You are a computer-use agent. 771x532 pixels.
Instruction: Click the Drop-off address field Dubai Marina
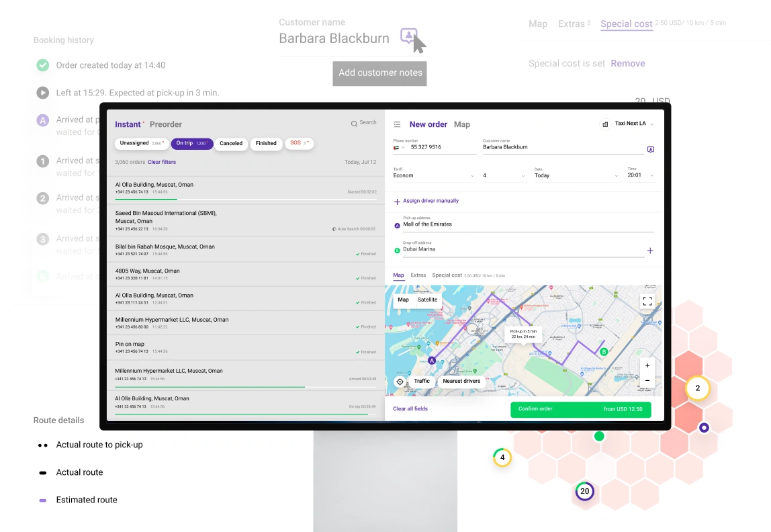[523, 249]
